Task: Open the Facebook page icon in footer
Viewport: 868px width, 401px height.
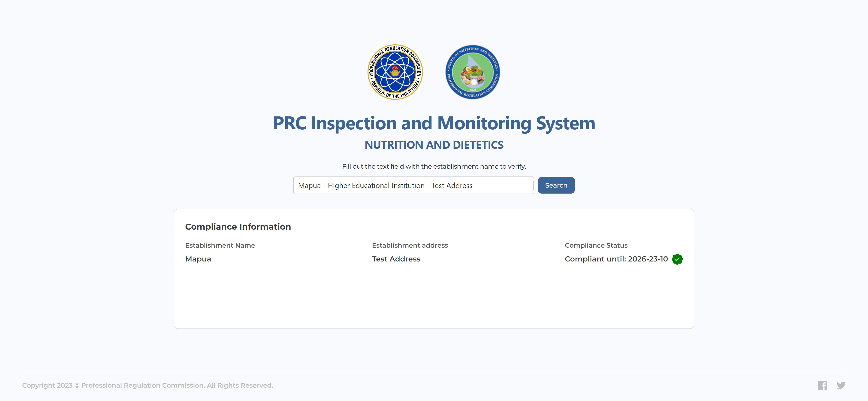Action: [x=822, y=385]
